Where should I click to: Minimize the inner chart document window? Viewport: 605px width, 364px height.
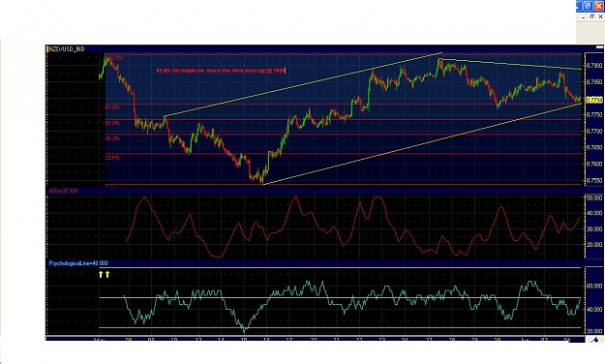[584, 17]
